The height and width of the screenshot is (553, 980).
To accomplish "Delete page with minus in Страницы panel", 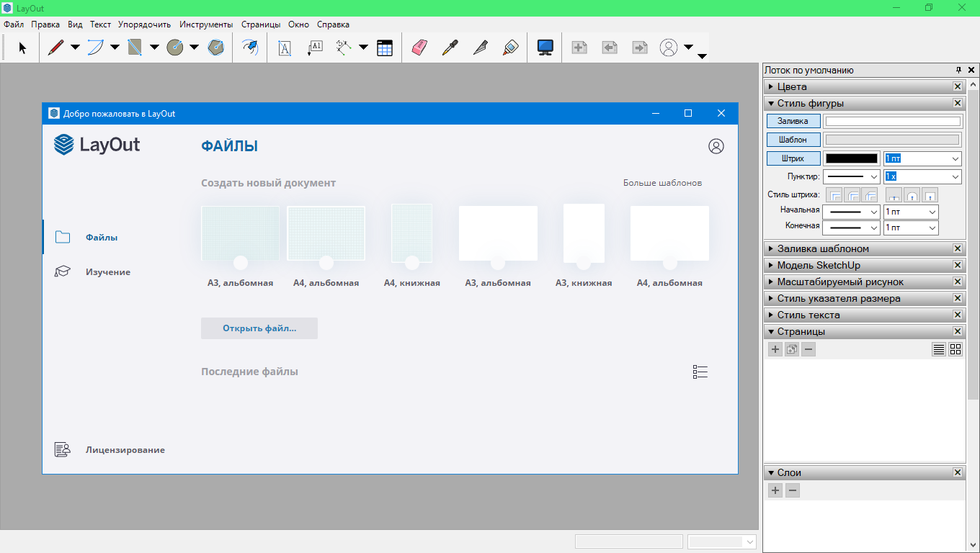I will [x=808, y=349].
